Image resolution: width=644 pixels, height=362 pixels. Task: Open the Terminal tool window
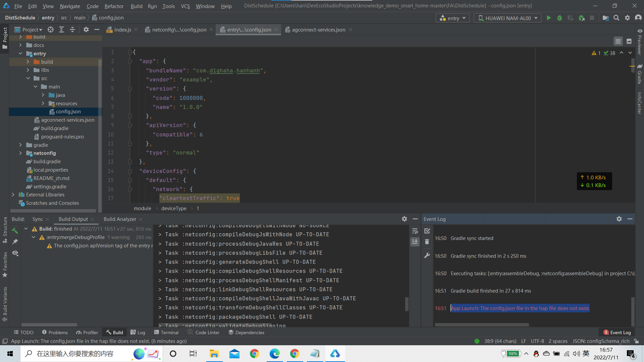click(x=166, y=333)
